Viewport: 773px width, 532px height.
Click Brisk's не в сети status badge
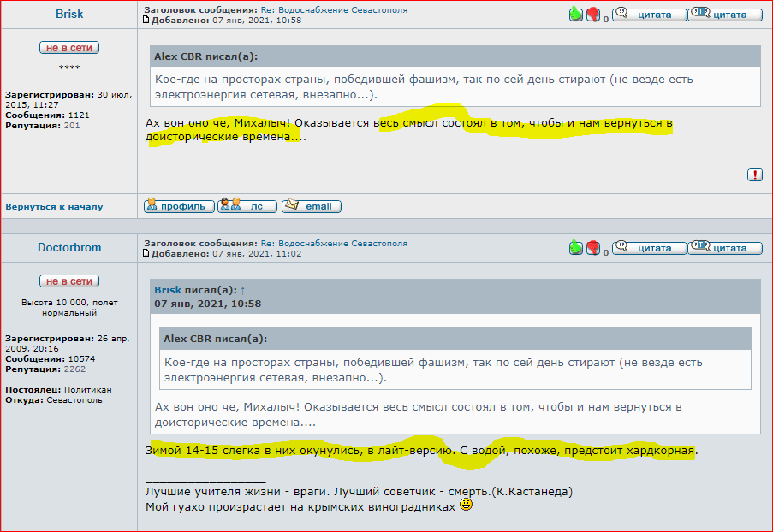point(69,47)
